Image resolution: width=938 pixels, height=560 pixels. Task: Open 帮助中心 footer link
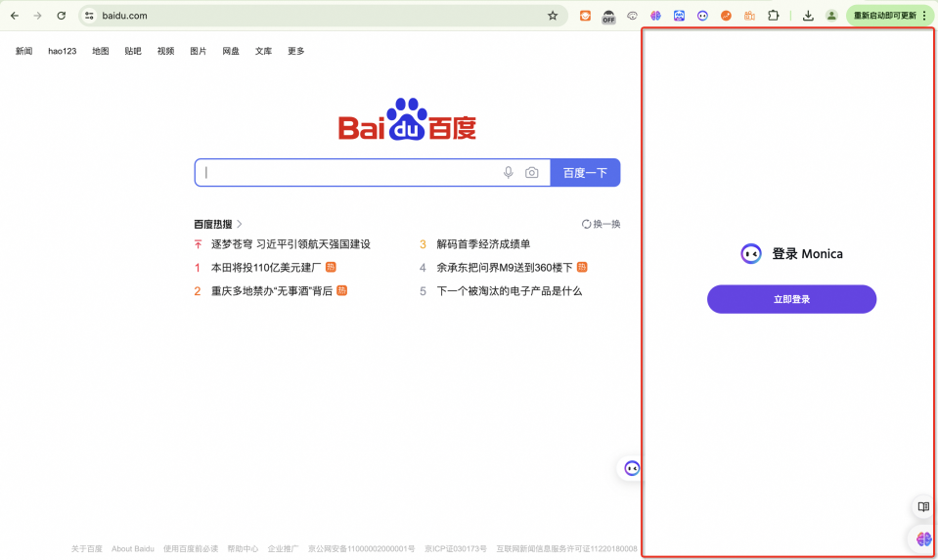coord(243,548)
